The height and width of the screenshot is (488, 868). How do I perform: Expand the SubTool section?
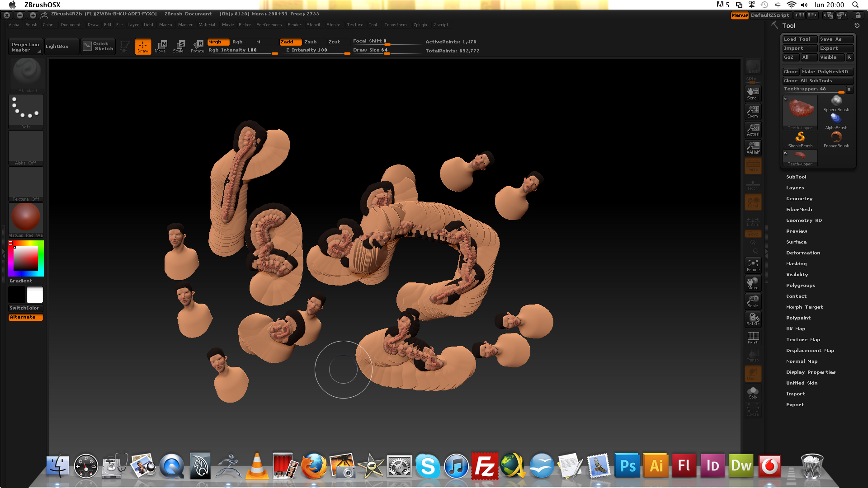[x=796, y=177]
